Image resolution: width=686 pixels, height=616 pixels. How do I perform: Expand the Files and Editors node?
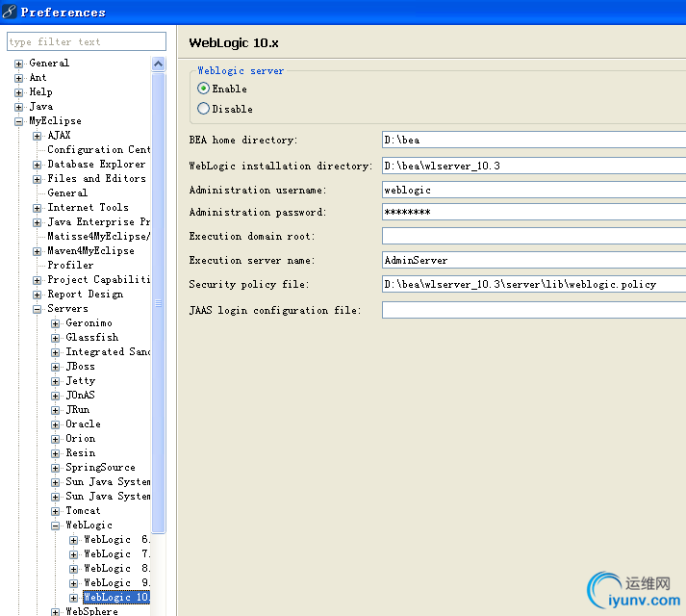point(37,179)
